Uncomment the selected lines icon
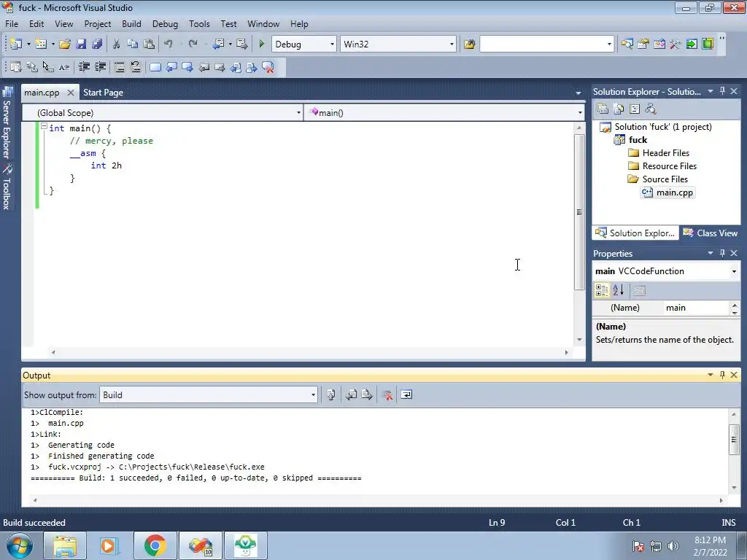This screenshot has width=747, height=560. click(136, 67)
